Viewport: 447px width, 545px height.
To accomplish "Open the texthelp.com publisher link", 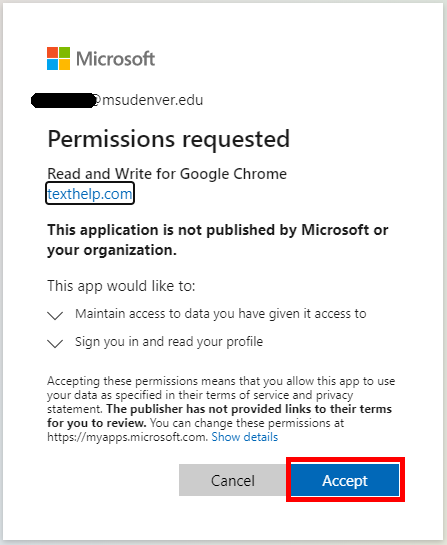I will point(90,193).
